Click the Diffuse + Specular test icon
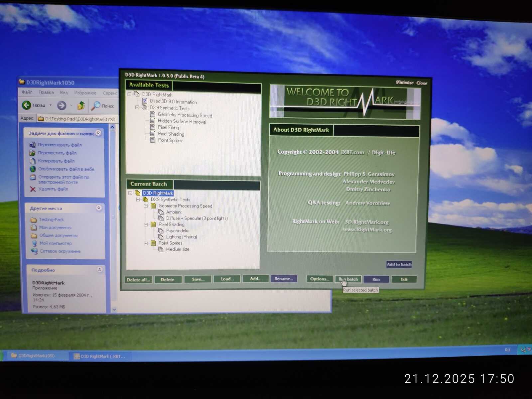The image size is (532, 399). point(161,218)
